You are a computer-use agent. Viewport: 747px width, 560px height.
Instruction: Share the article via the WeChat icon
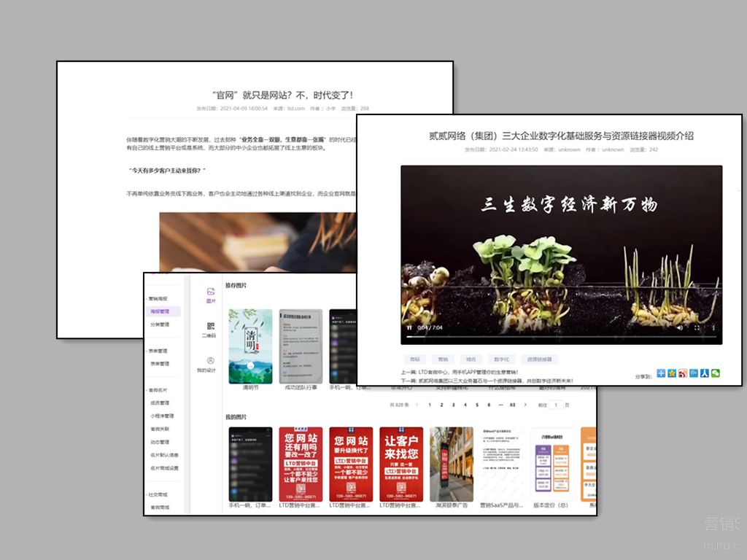coord(716,373)
